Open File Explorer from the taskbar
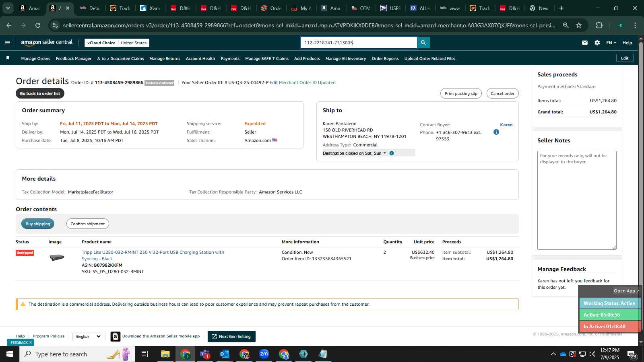This screenshot has width=644, height=362. click(x=165, y=354)
